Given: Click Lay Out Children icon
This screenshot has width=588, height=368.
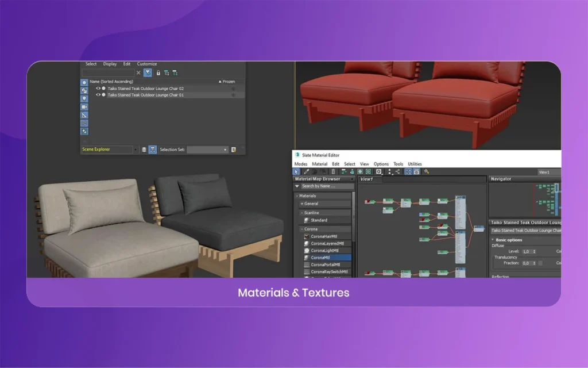Looking at the screenshot, I should tap(397, 171).
